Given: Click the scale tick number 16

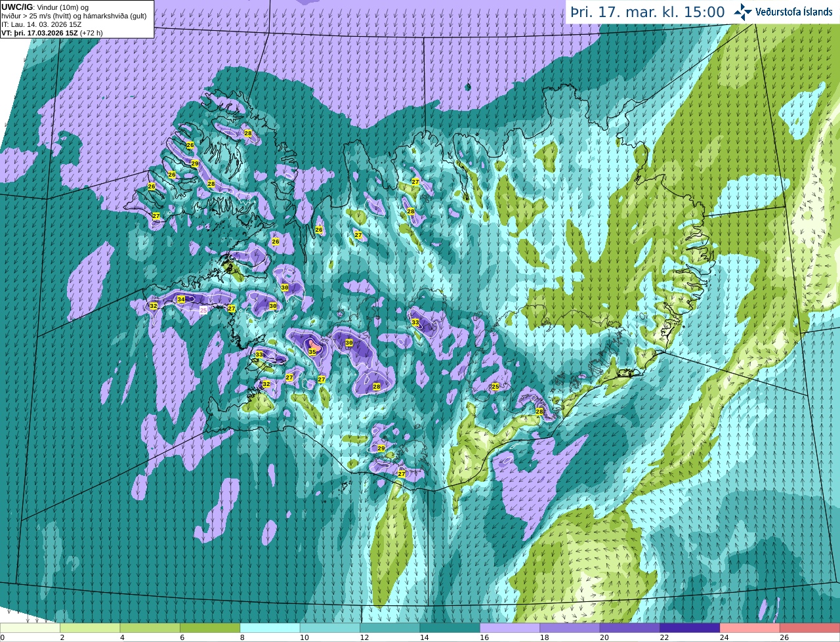Looking at the screenshot, I should (x=484, y=637).
